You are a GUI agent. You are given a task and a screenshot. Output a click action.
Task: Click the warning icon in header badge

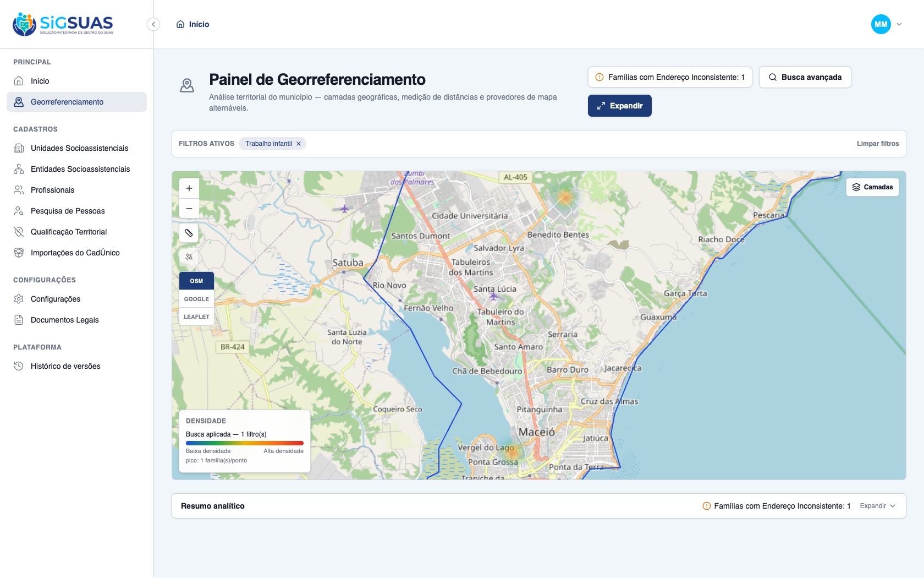pos(599,77)
